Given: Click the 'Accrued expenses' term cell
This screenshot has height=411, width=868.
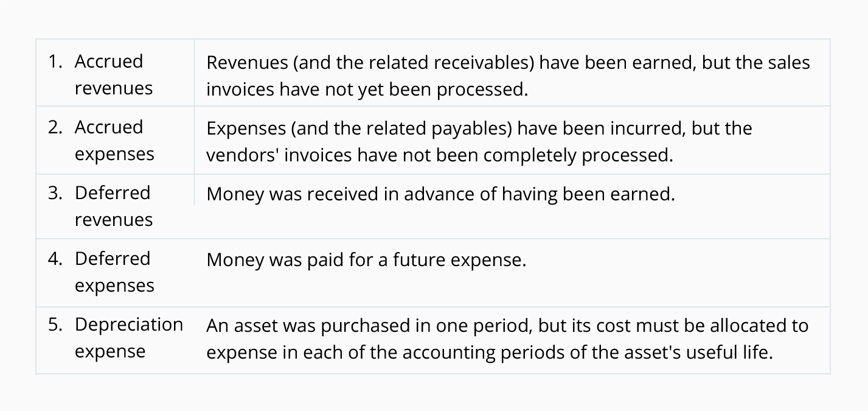Looking at the screenshot, I should [116, 140].
